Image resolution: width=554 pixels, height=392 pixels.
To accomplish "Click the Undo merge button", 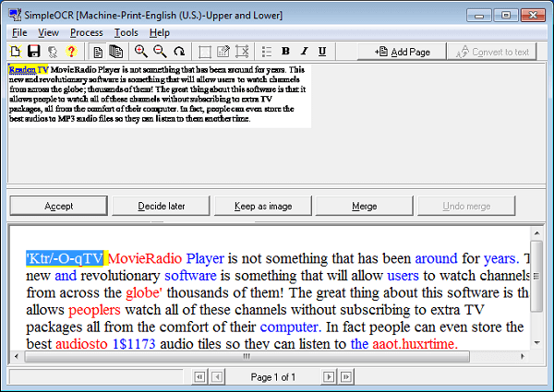I will coord(466,206).
